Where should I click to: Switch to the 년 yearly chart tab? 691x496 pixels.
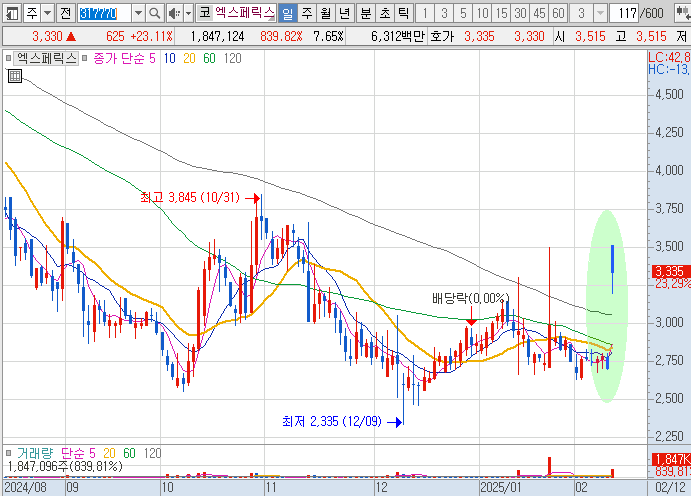[x=345, y=13]
